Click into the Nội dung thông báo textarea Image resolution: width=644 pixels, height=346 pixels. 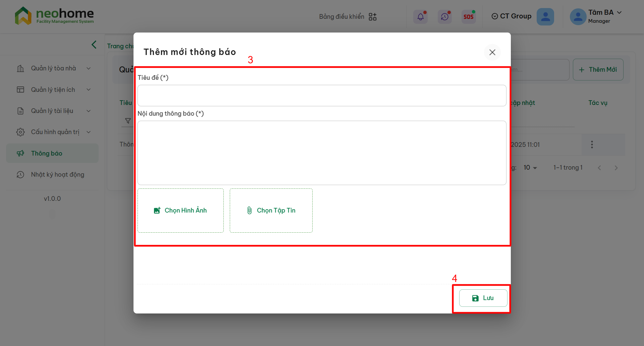point(322,153)
